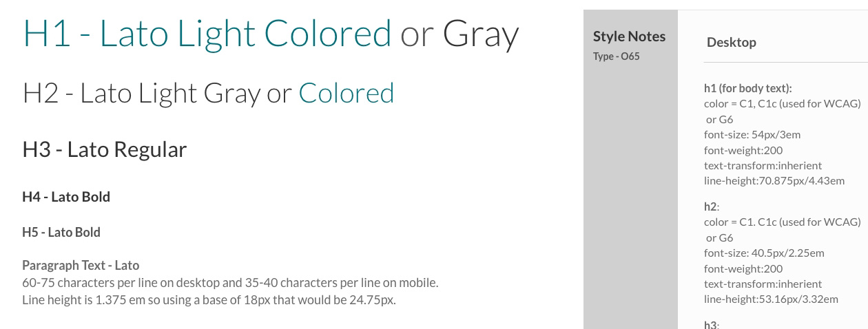Select the "Desktop" column header
Image resolution: width=868 pixels, height=329 pixels.
pyautogui.click(x=731, y=42)
